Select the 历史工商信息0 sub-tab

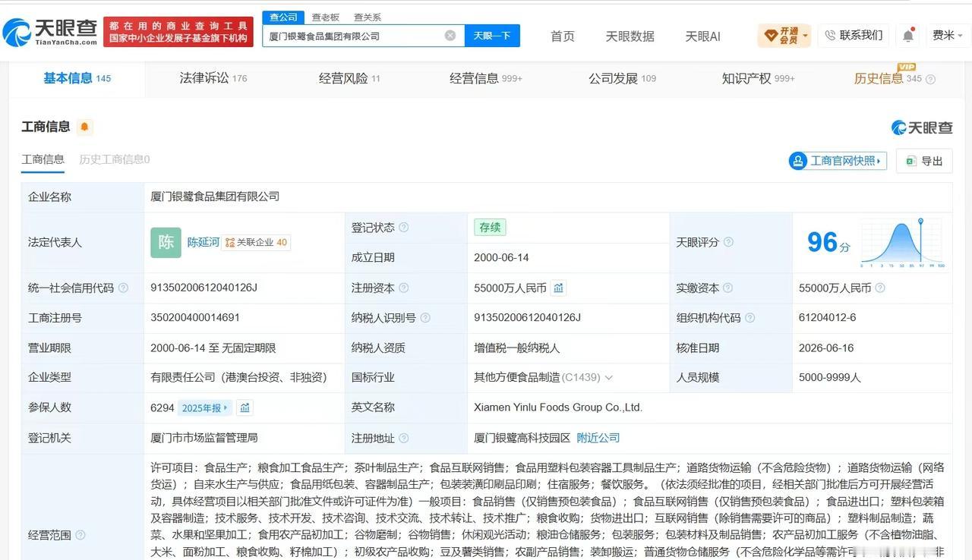115,159
